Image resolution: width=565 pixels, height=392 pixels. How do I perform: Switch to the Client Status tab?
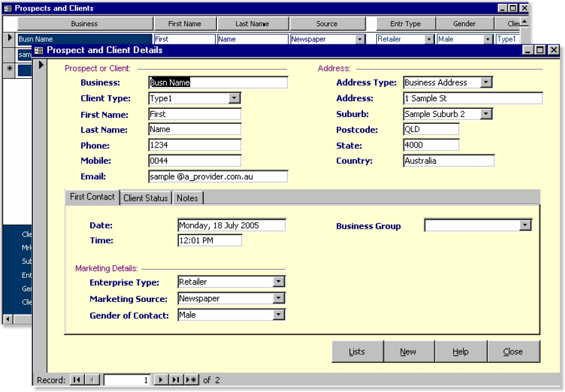146,198
